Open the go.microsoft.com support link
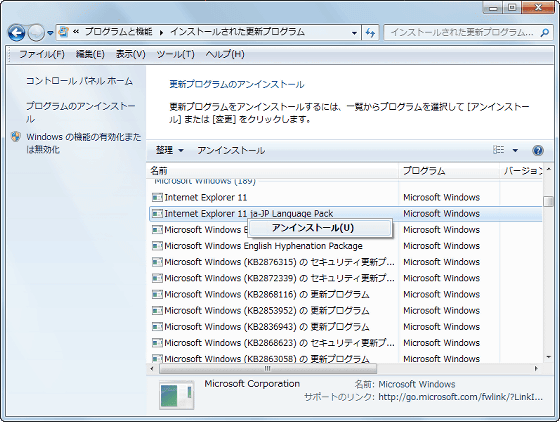Viewport: 560px width, 422px height. coord(460,397)
